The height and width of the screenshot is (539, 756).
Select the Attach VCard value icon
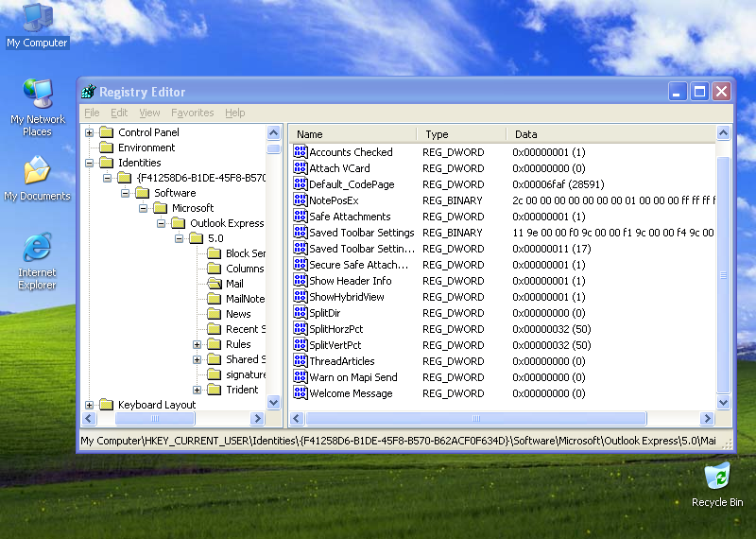coord(300,168)
